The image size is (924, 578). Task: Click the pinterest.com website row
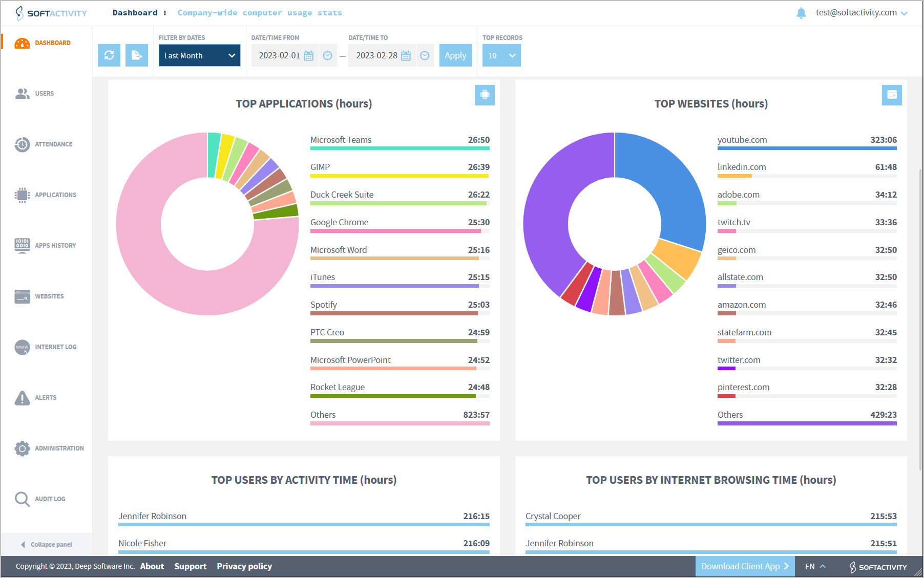pos(807,391)
